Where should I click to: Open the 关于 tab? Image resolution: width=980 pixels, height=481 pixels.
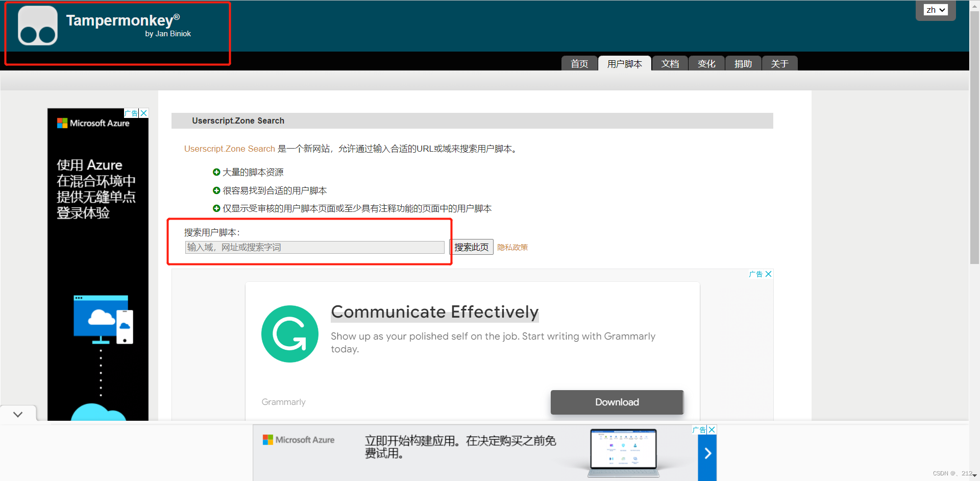780,63
